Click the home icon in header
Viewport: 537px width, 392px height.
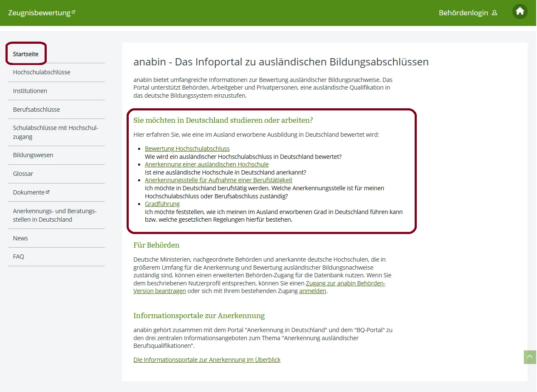[x=520, y=12]
